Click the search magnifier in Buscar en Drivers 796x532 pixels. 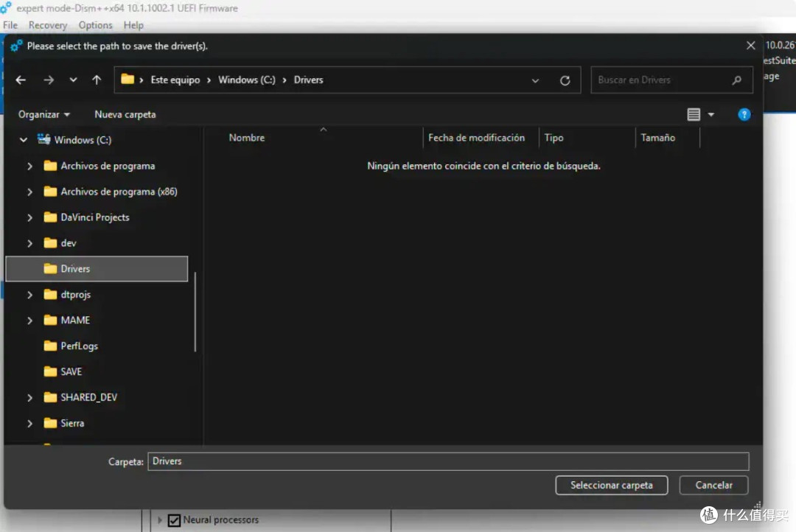[738, 80]
